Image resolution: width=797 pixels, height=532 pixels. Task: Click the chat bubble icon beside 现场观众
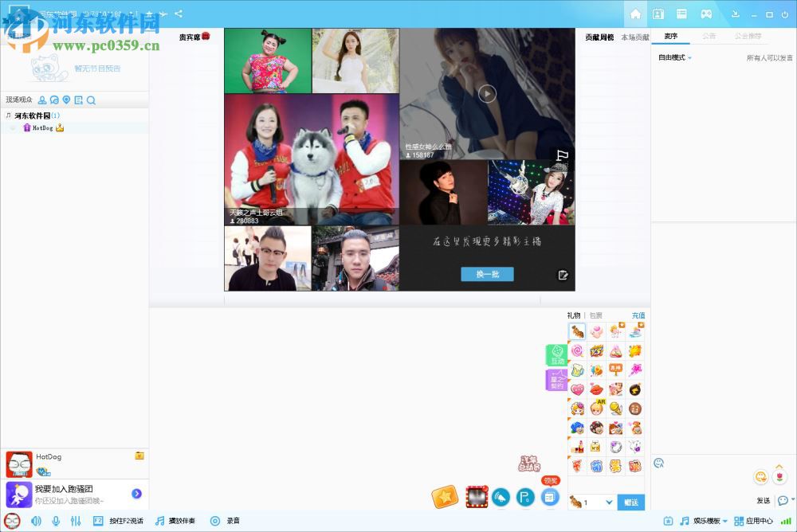click(x=54, y=100)
